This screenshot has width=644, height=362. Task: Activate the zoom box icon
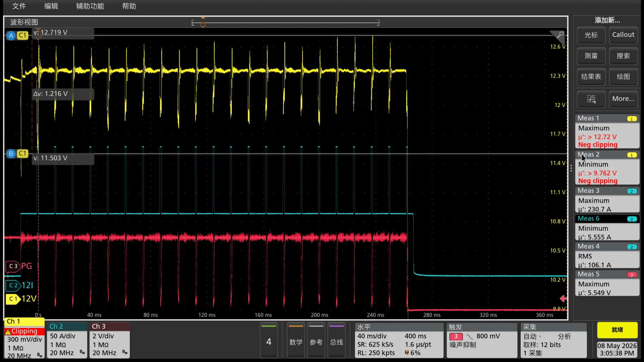[x=591, y=99]
